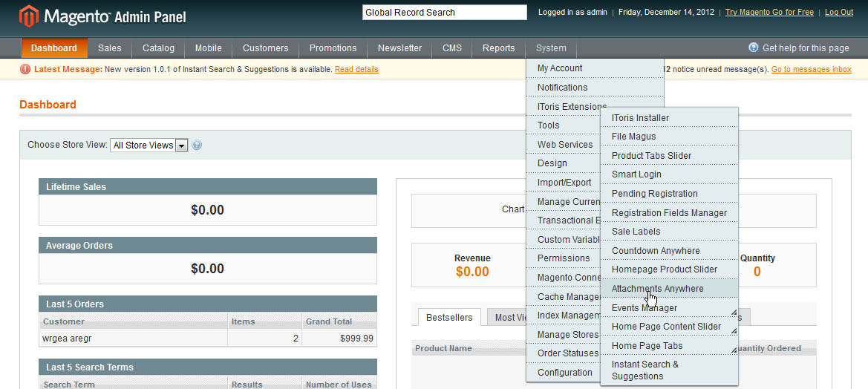This screenshot has height=389, width=868.
Task: Click the Average Orders $0.00 value
Action: coord(208,269)
